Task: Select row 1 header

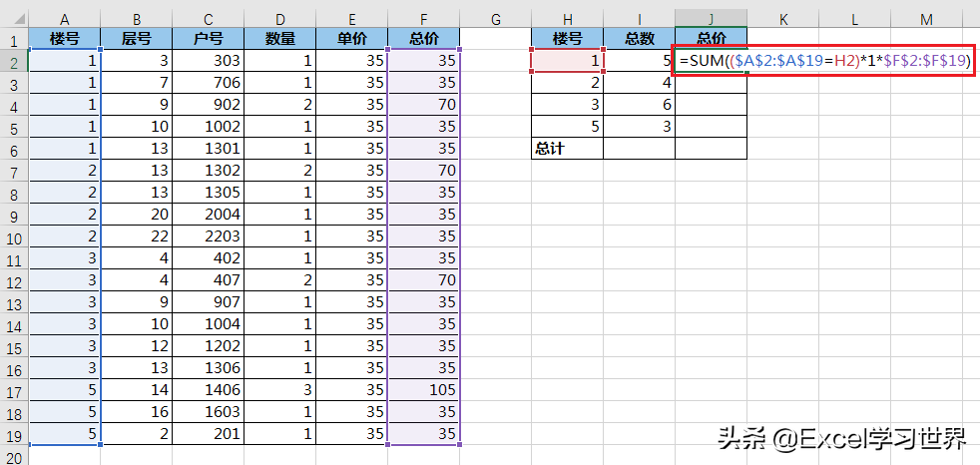Action: [x=14, y=39]
